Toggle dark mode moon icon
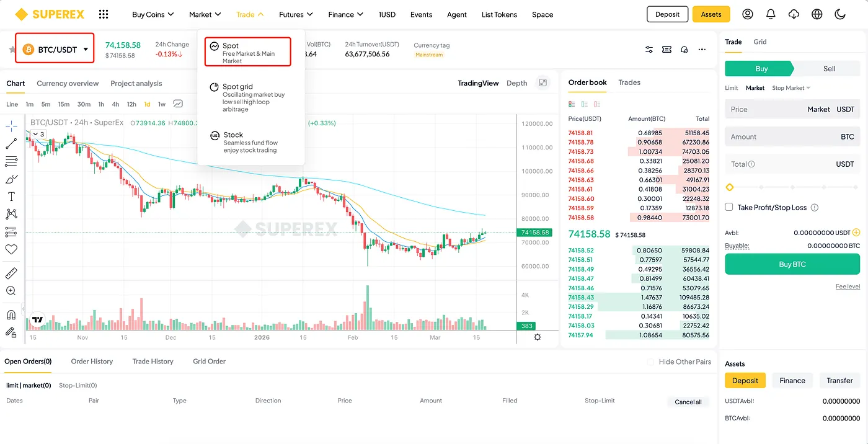 point(840,14)
